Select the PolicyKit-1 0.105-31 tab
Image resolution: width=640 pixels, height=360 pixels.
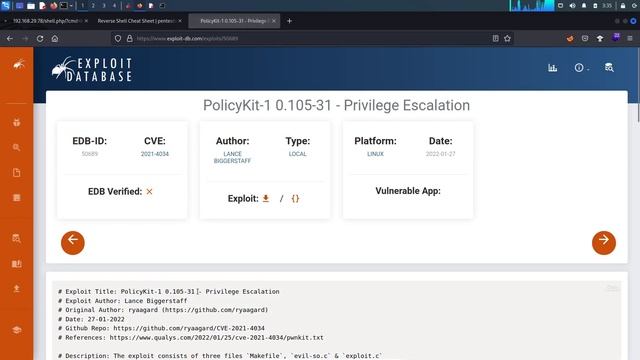(x=233, y=21)
